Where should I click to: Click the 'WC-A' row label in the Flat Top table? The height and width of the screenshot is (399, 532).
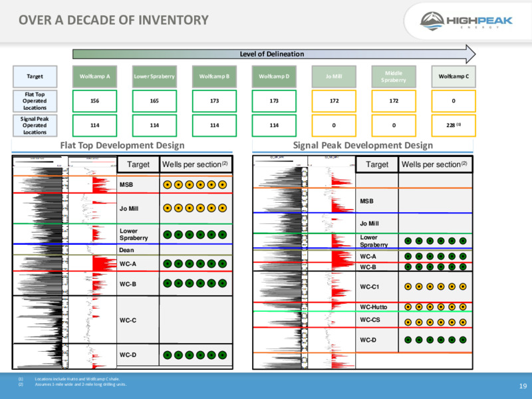click(128, 264)
